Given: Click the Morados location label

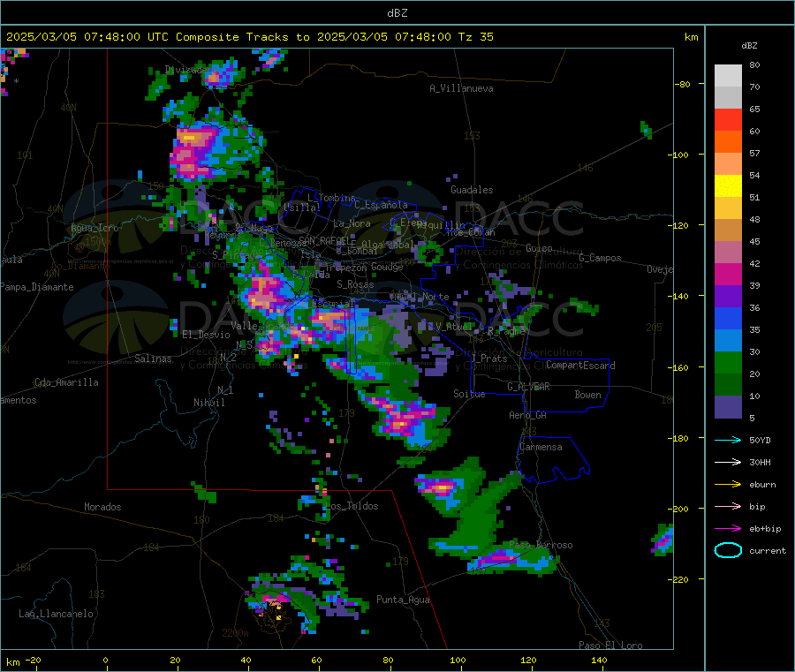Looking at the screenshot, I should click(102, 507).
